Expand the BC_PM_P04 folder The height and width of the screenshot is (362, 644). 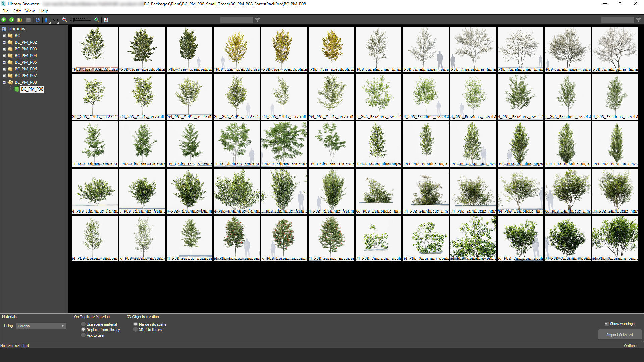click(4, 56)
